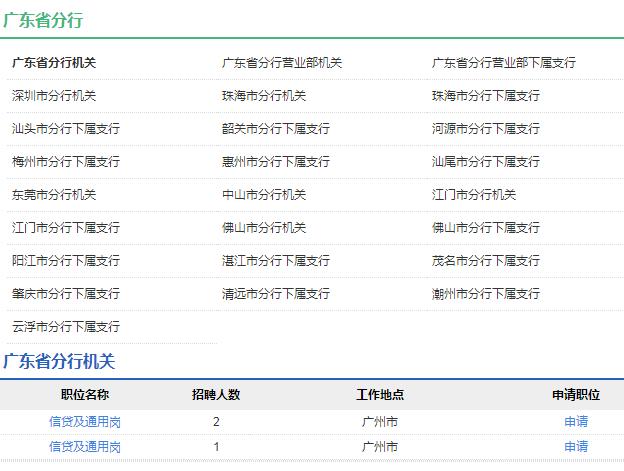Select 珠海市分行下属支行 link
The image size is (624, 471).
485,96
